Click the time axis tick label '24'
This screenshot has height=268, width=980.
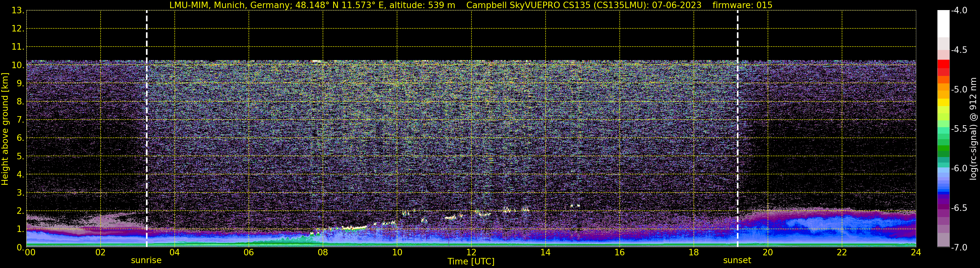click(x=916, y=252)
